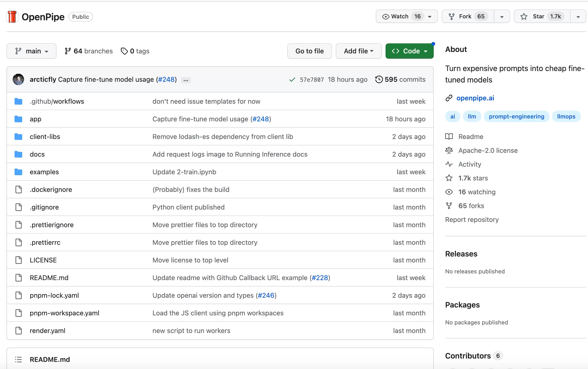Expand the Fork options arrow
Image resolution: width=588 pixels, height=369 pixels.
[502, 17]
